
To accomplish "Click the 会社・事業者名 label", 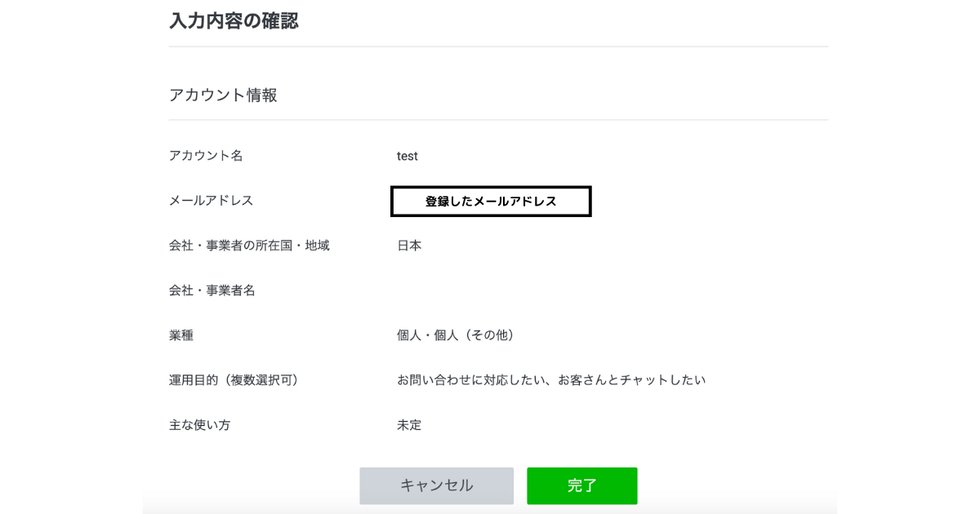I will [212, 290].
